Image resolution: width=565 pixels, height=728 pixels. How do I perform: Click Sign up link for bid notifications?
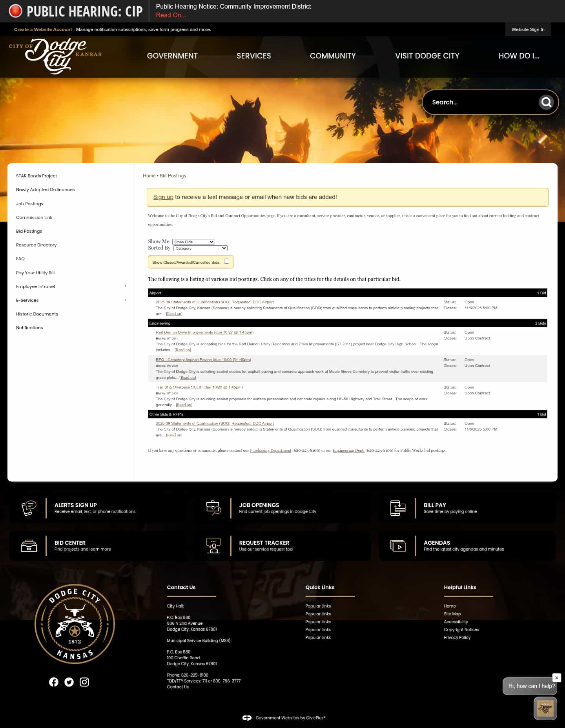click(163, 197)
